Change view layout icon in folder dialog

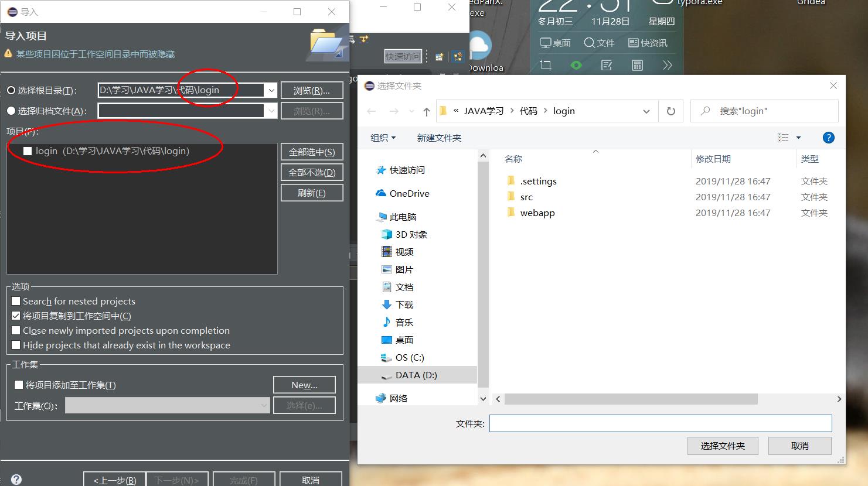pos(783,138)
